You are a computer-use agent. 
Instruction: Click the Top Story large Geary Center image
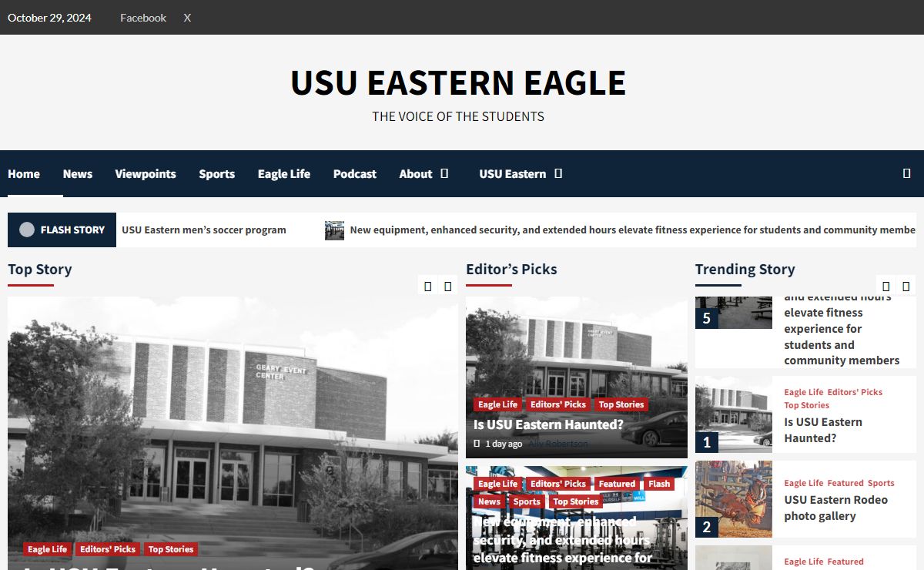pos(233,433)
